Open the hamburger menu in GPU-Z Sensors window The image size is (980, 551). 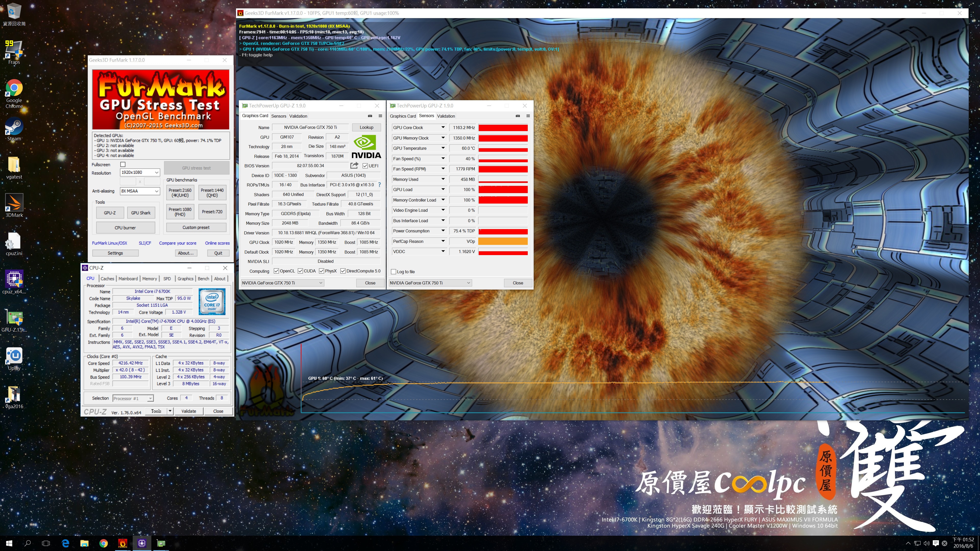[528, 116]
